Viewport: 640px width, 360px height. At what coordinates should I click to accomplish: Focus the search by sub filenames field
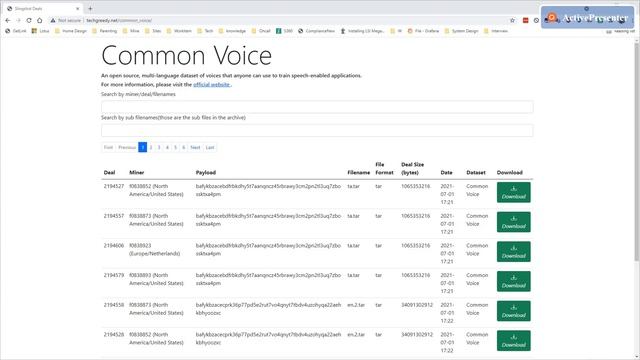tap(317, 130)
